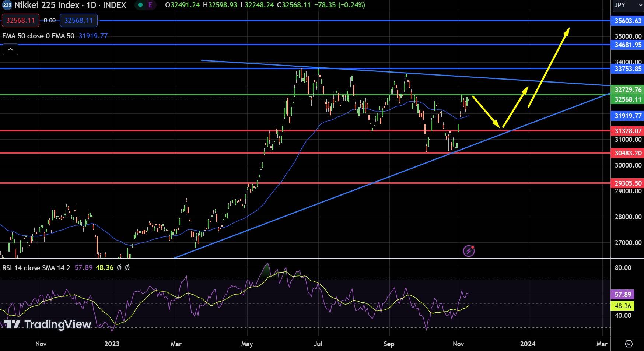644x351 pixels.
Task: Click the EMA 50 value 31919.77 in legend
Action: pyautogui.click(x=93, y=36)
